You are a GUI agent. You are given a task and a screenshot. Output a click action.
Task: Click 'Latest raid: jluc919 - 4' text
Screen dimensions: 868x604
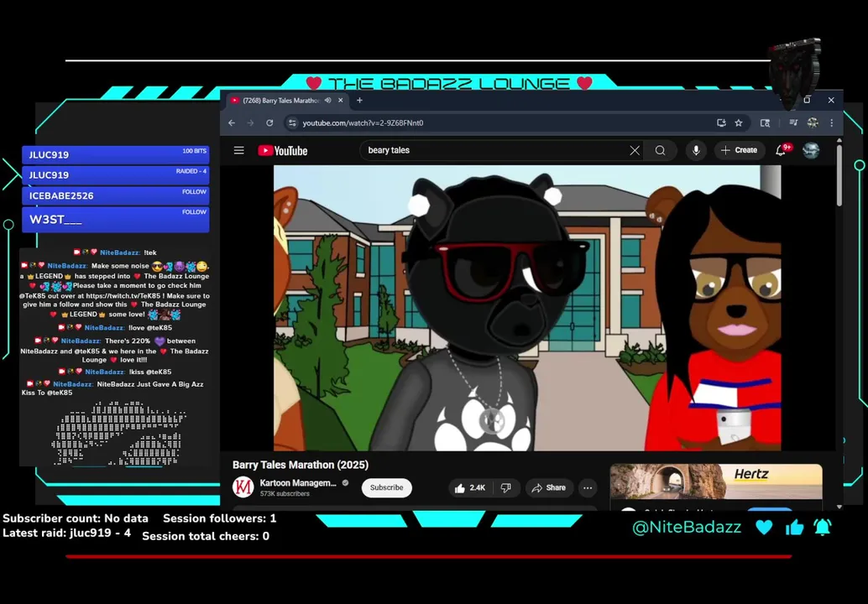tap(66, 534)
